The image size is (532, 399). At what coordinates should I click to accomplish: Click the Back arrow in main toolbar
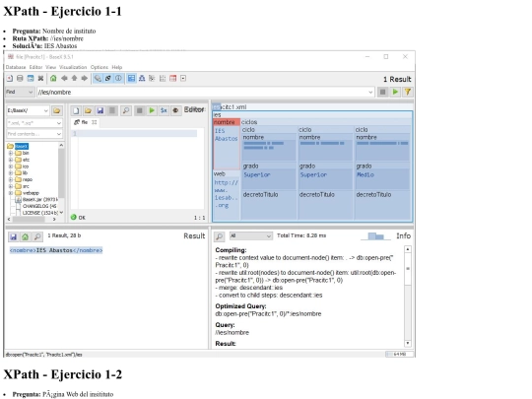pos(64,79)
